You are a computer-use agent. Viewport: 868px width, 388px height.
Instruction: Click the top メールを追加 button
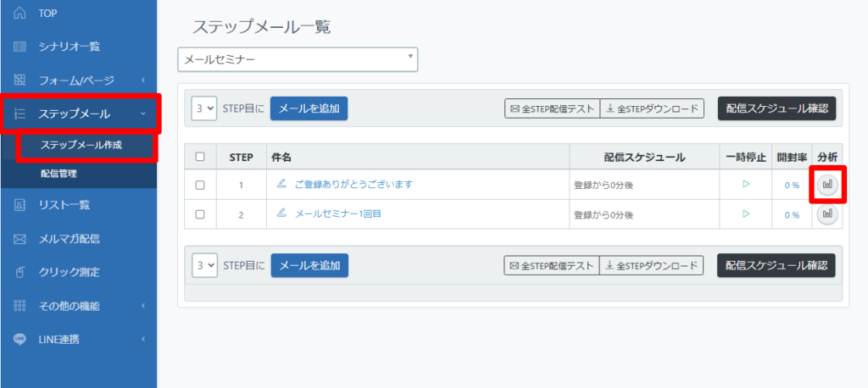tap(309, 108)
